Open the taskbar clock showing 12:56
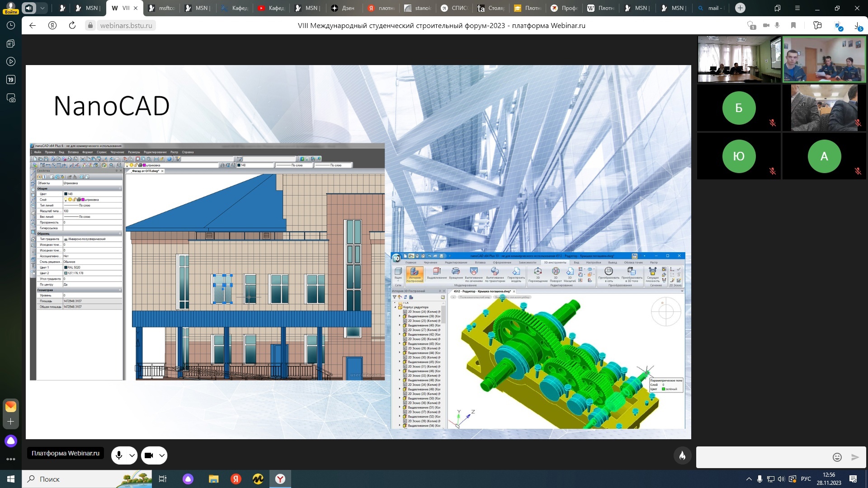 click(829, 479)
